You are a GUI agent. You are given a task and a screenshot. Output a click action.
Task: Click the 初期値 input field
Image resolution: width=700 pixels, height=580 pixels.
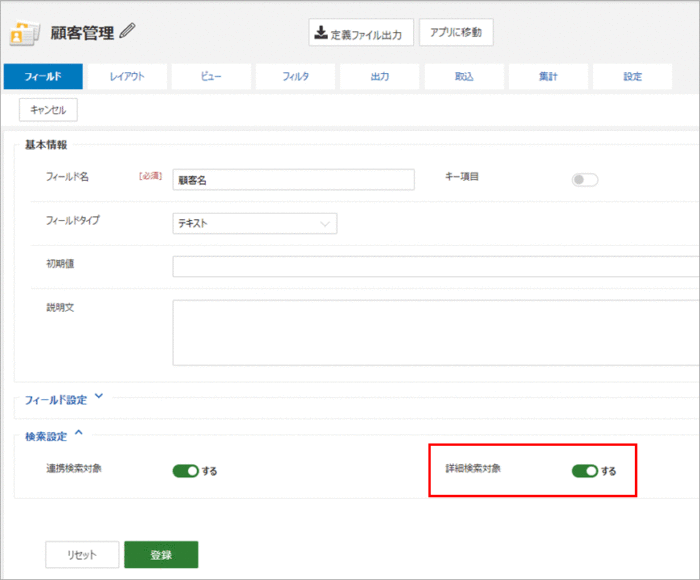436,267
